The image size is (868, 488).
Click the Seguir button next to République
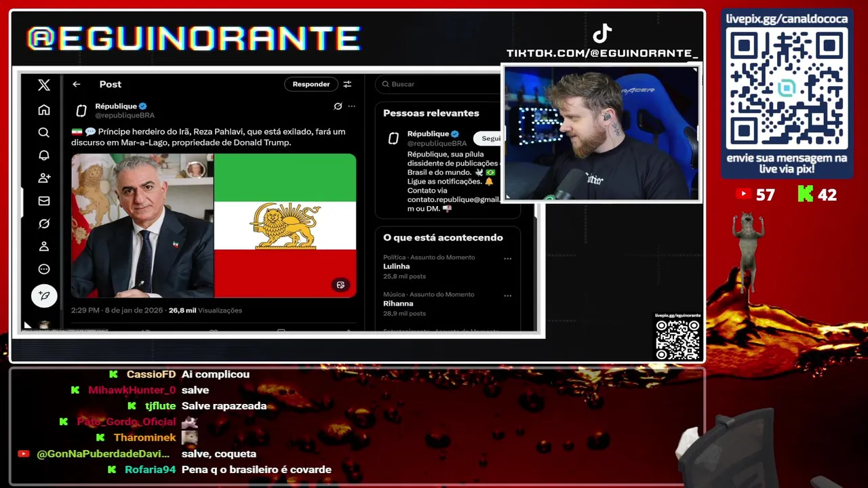(488, 138)
